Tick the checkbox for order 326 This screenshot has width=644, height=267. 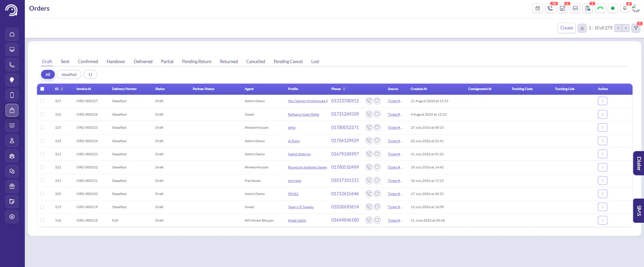[42, 114]
